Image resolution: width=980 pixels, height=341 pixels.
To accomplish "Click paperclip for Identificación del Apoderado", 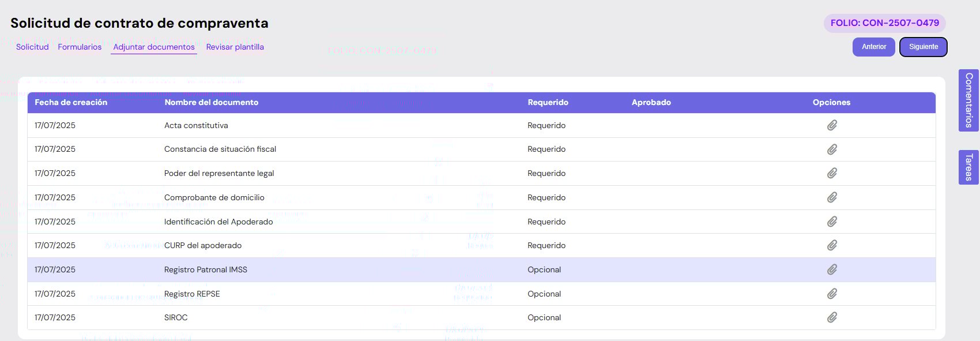I will [x=832, y=222].
